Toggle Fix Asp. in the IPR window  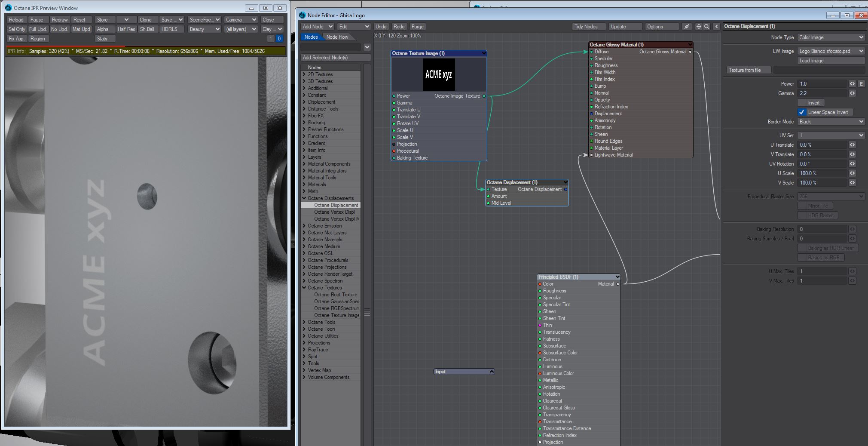click(17, 39)
